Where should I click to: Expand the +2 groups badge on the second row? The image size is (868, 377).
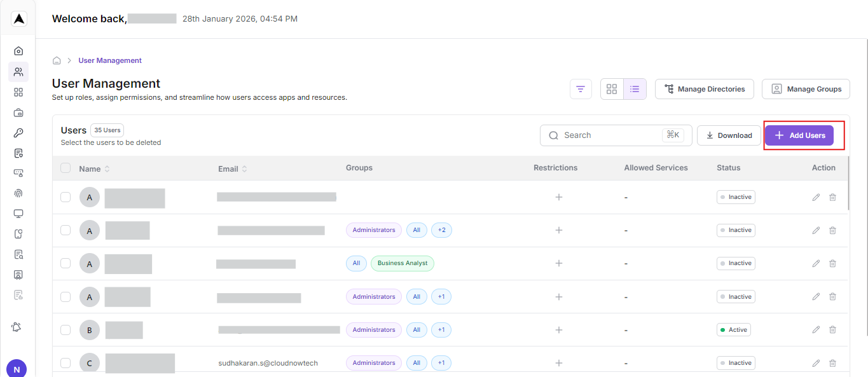[441, 230]
